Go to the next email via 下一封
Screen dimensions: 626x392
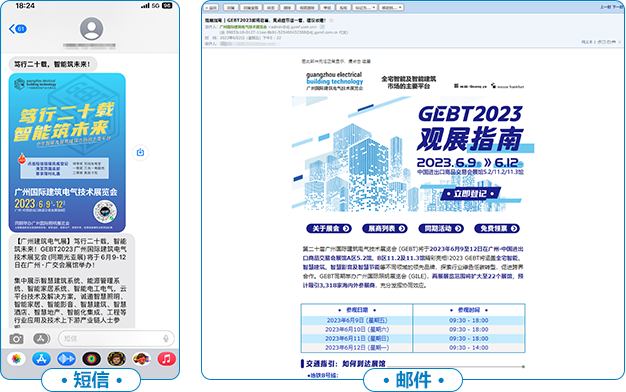(617, 7)
